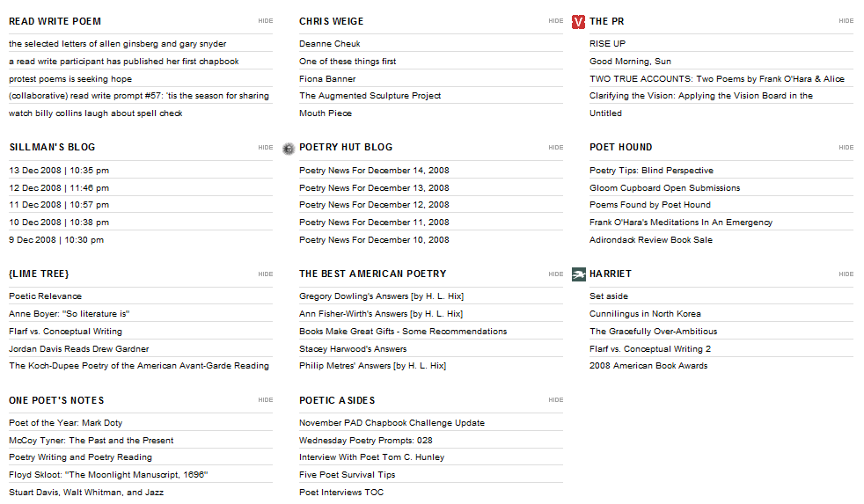Screen dimensions: 864x504
Task: Open 'protest poems is seeking hope' post
Action: (70, 79)
